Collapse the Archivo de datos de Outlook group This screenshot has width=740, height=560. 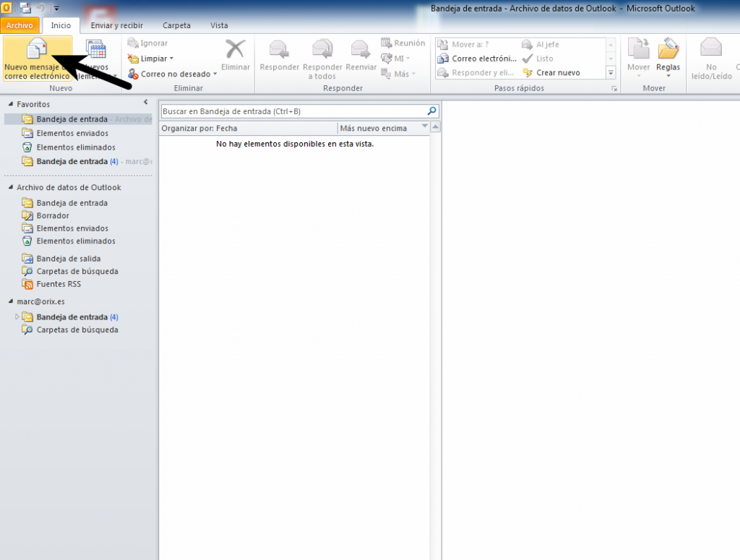(10, 187)
